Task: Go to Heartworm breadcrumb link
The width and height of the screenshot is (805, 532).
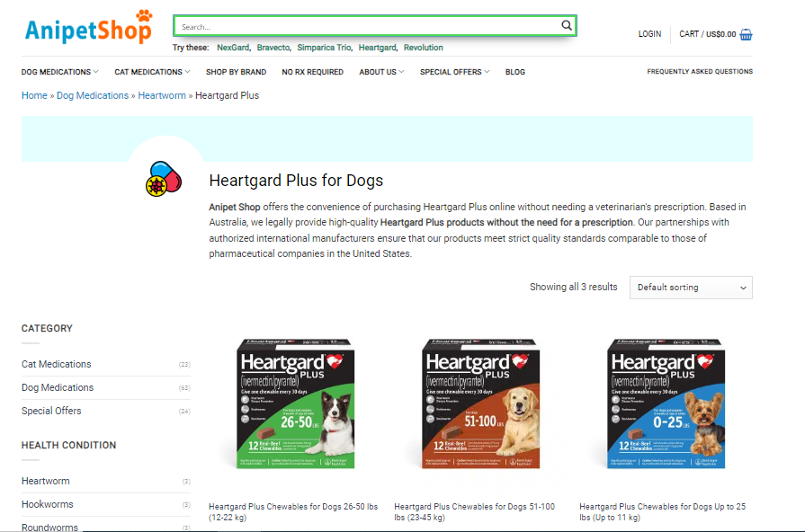Action: (x=162, y=95)
